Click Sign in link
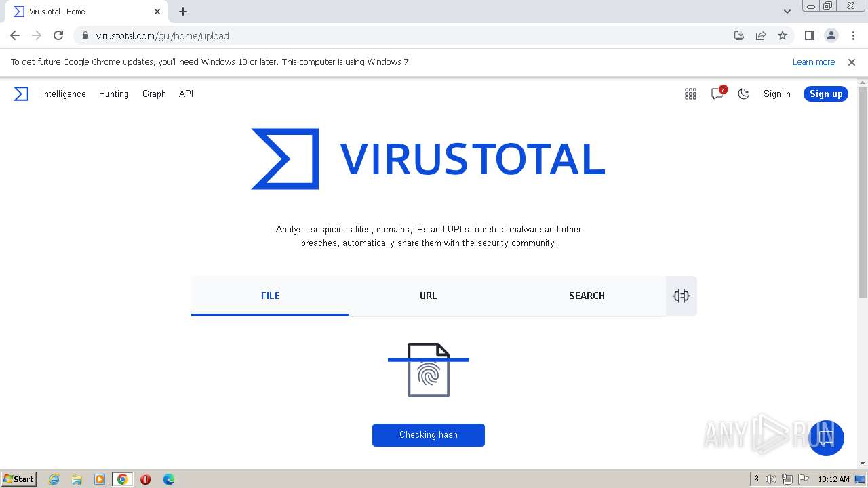Viewport: 868px width, 488px height. point(777,94)
